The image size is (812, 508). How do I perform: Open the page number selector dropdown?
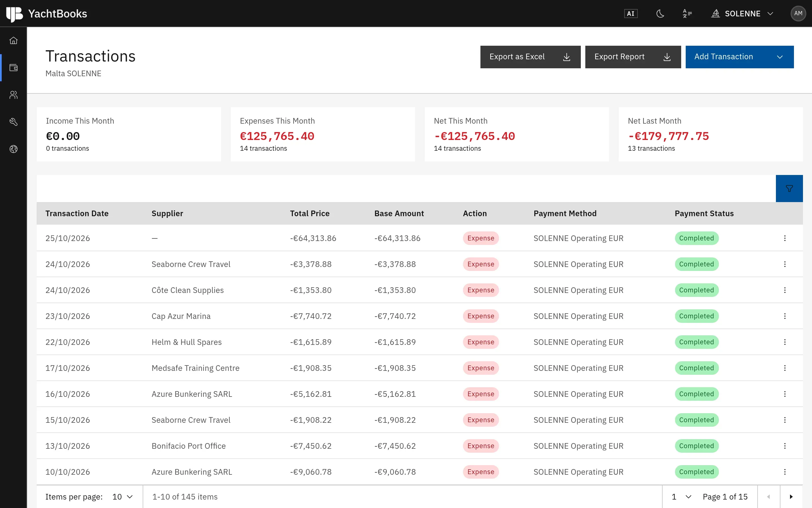pyautogui.click(x=681, y=497)
